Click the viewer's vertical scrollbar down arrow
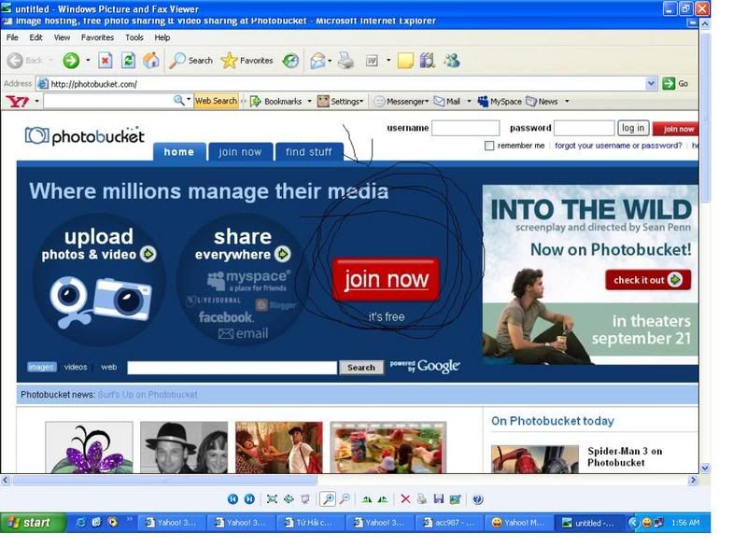This screenshot has width=747, height=560. (x=705, y=469)
